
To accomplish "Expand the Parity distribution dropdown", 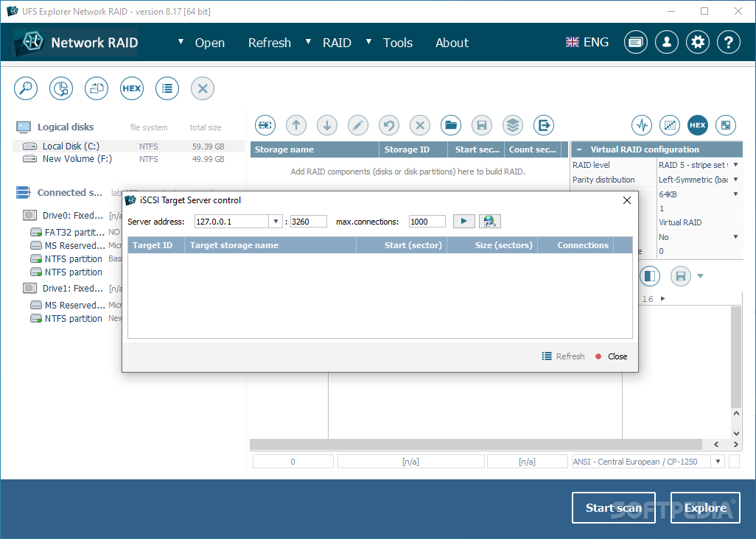I will coord(736,180).
